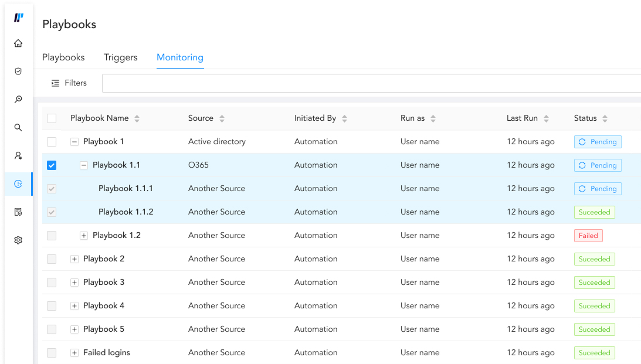Collapse the Playbook 1 tree row
Screen dimensions: 641x364
coord(74,142)
